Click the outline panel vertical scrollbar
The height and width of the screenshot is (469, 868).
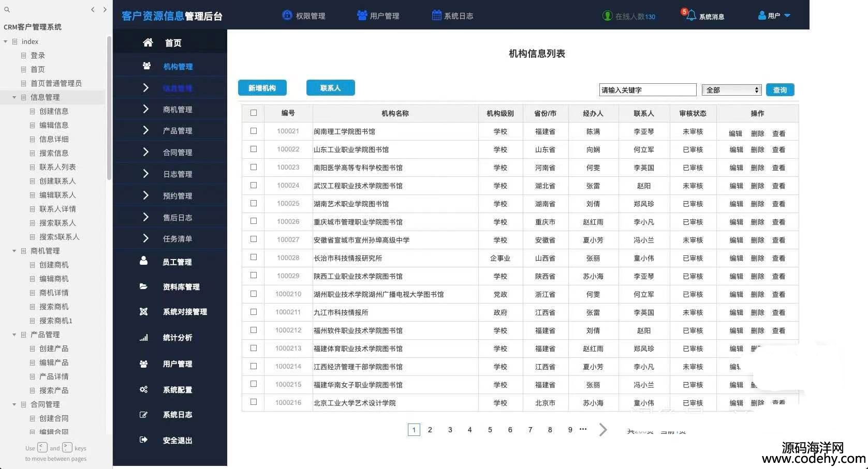109,109
